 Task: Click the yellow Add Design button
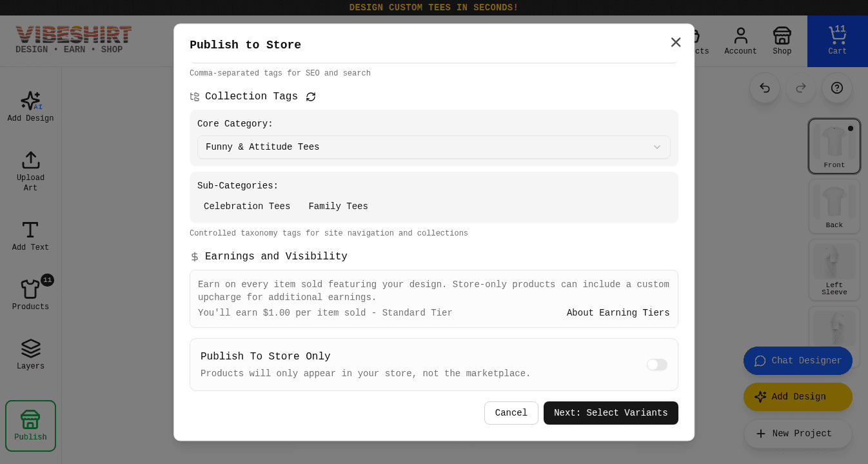tap(798, 397)
